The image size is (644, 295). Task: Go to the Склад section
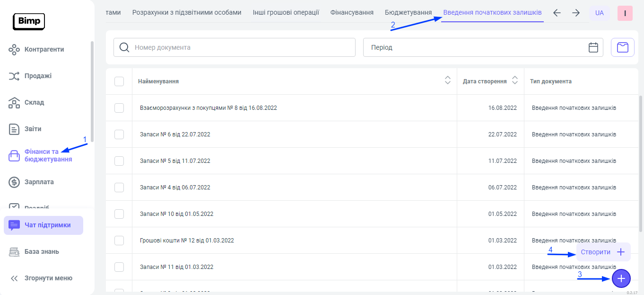34,102
